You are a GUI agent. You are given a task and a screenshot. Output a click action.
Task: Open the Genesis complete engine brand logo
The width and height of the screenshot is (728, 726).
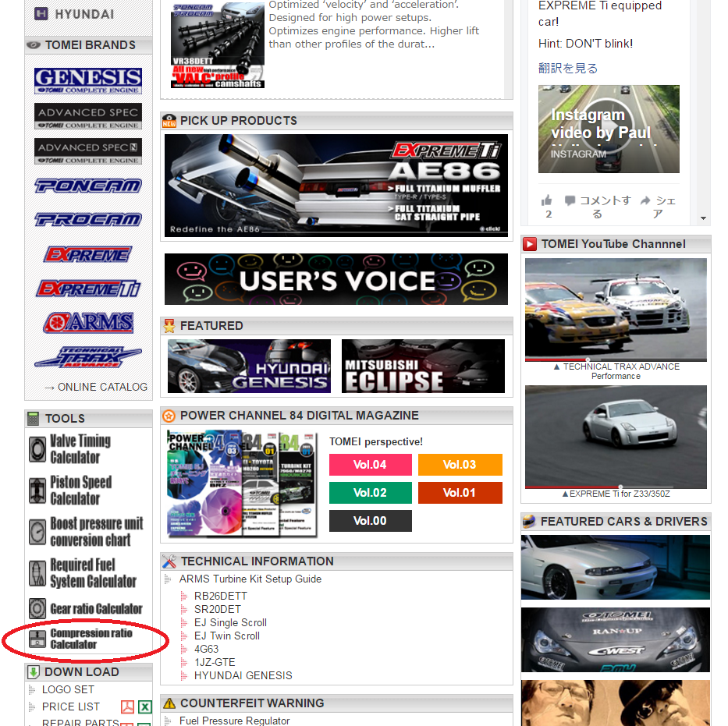(x=87, y=81)
